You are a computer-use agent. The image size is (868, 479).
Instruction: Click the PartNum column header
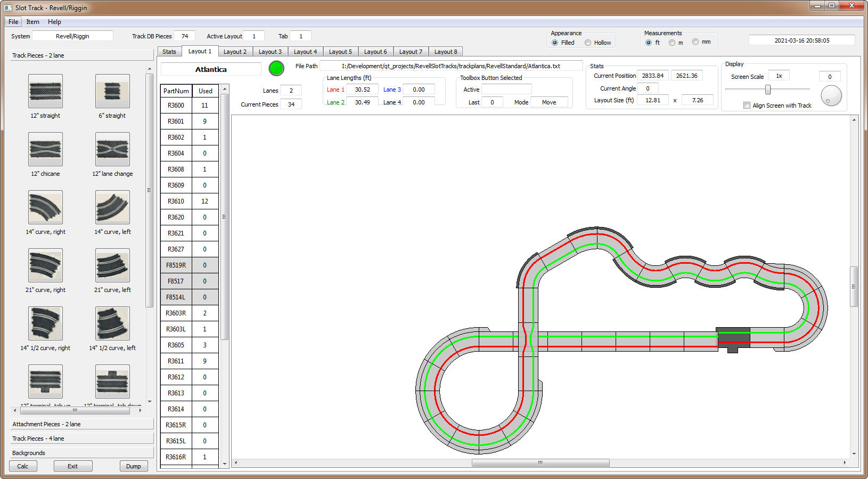(176, 91)
